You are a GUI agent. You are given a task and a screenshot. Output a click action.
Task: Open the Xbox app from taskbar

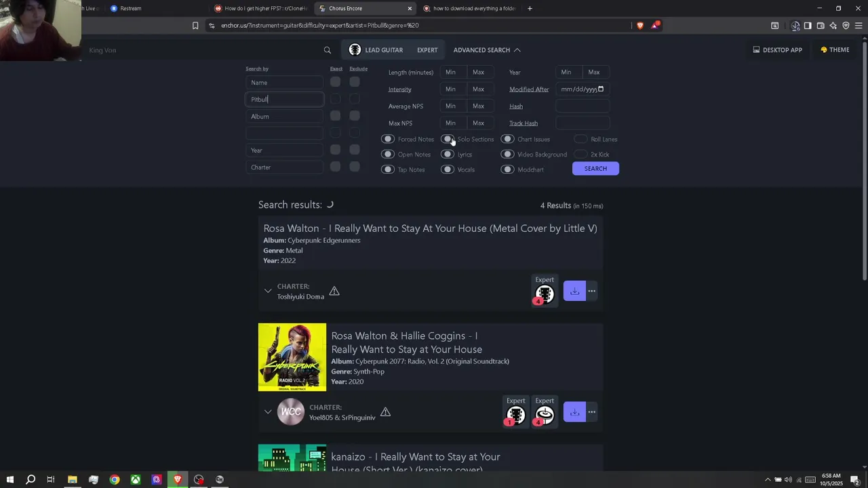[x=136, y=480]
